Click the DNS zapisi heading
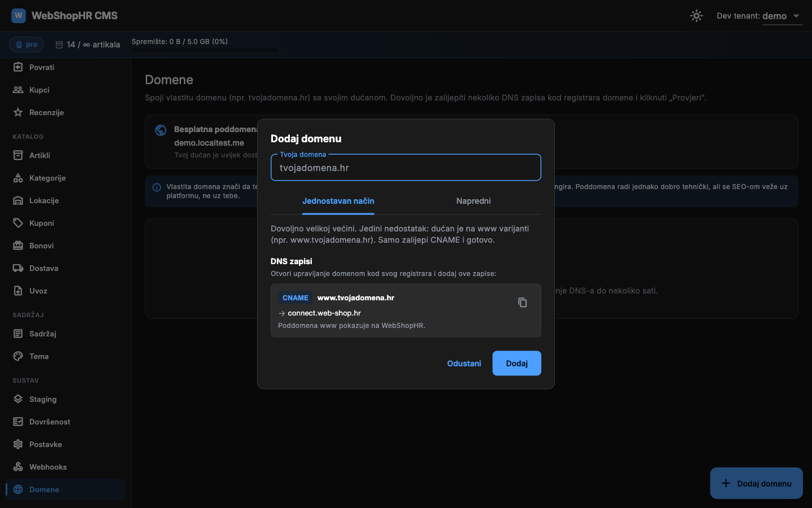This screenshot has width=812, height=508. tap(292, 261)
